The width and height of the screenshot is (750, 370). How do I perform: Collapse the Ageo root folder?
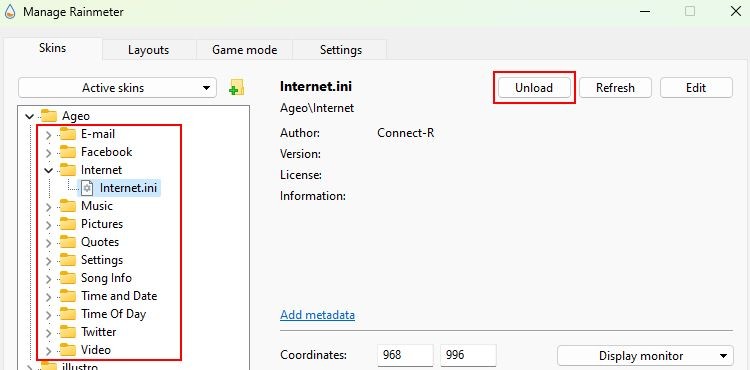pyautogui.click(x=30, y=116)
